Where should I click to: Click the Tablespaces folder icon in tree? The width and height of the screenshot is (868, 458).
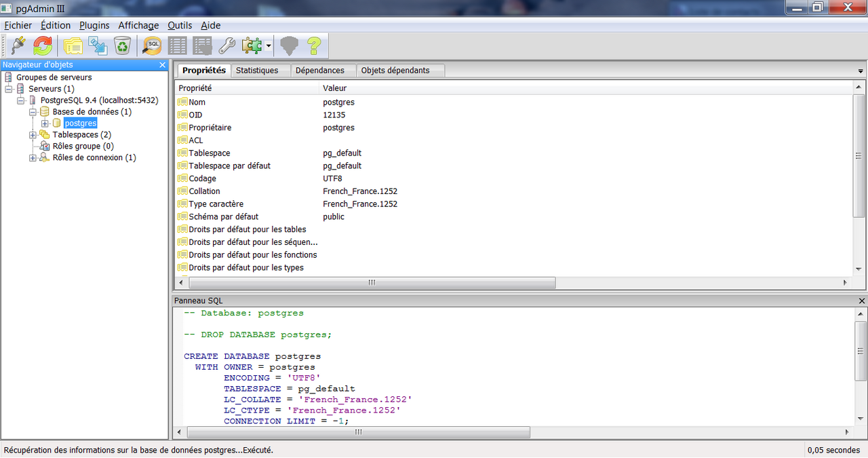(x=44, y=135)
